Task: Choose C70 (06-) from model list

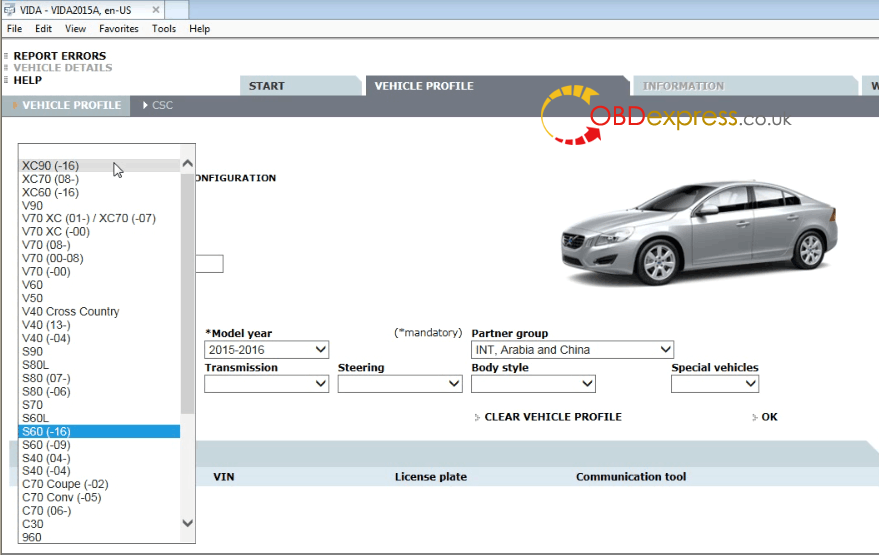Action: pos(99,511)
